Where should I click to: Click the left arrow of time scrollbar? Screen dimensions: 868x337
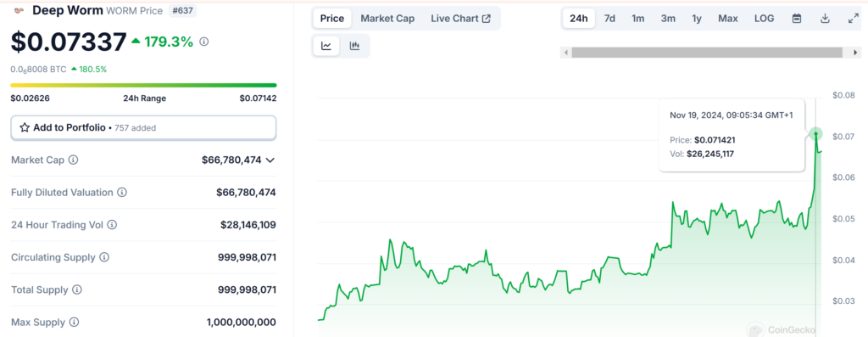click(565, 53)
